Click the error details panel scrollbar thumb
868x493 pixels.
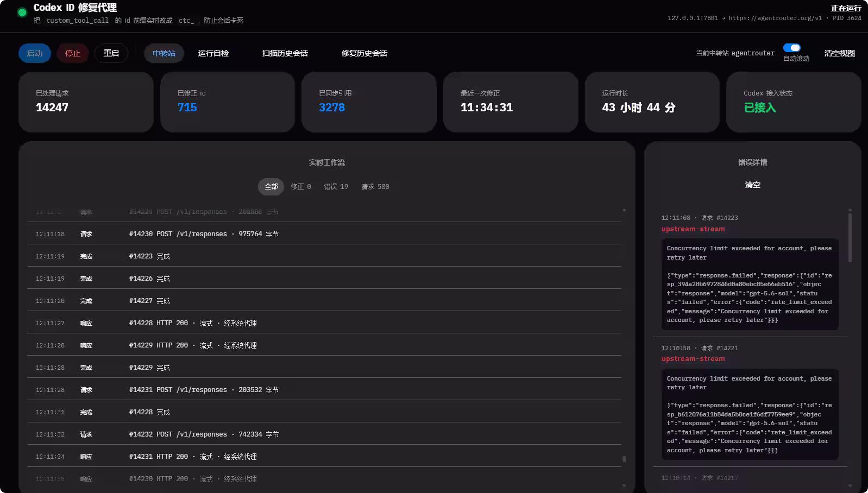click(x=850, y=237)
